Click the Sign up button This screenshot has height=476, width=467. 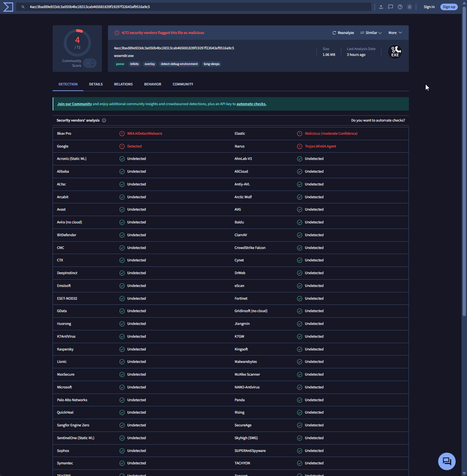tap(449, 7)
